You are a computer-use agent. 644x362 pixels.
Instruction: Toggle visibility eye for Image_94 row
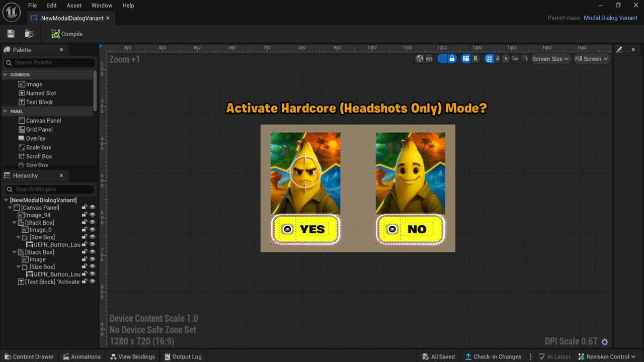(x=92, y=215)
